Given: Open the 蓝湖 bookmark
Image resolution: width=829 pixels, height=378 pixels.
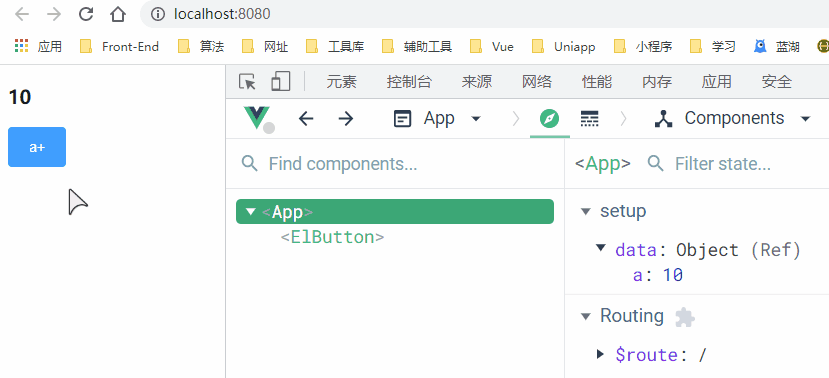Looking at the screenshot, I should [777, 47].
